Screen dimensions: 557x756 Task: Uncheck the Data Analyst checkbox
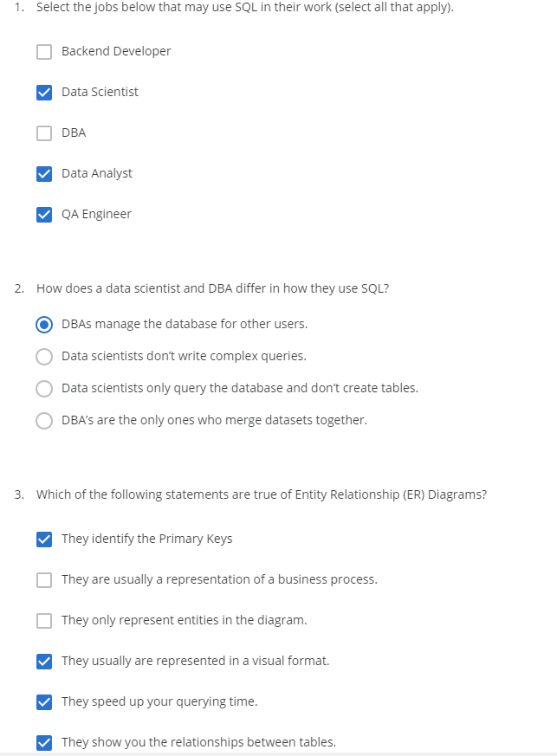point(44,173)
